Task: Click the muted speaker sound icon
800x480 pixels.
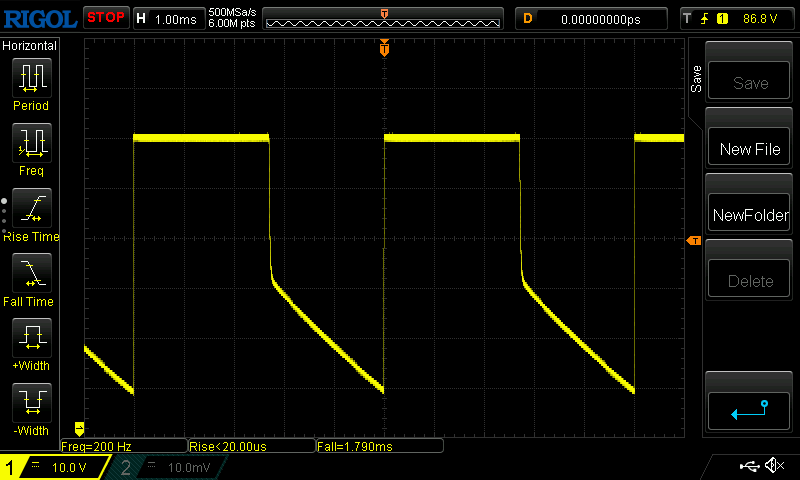Action: (774, 465)
